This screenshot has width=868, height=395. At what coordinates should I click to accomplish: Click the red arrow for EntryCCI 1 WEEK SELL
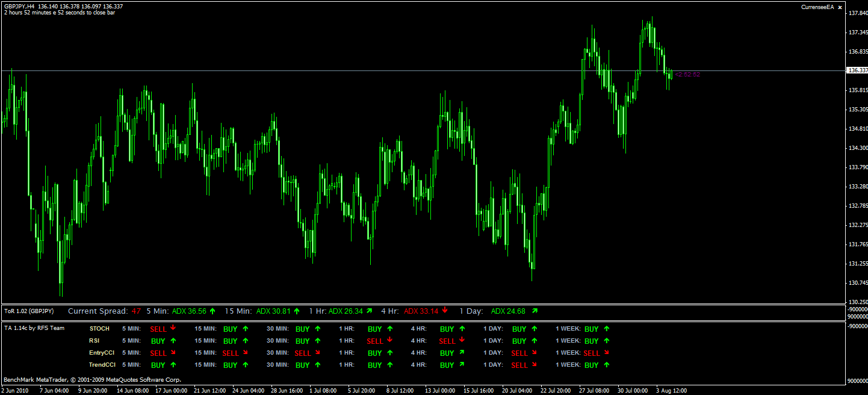click(x=606, y=352)
